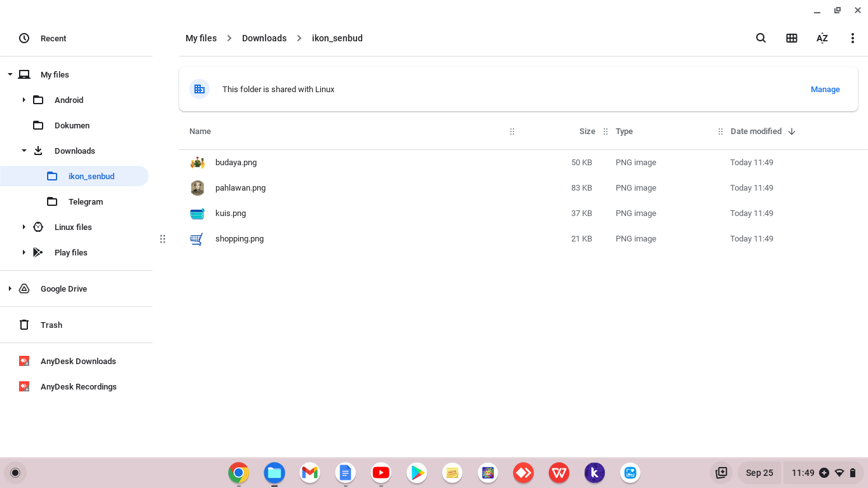This screenshot has width=868, height=488.
Task: Open the search in Files app
Action: (x=761, y=38)
